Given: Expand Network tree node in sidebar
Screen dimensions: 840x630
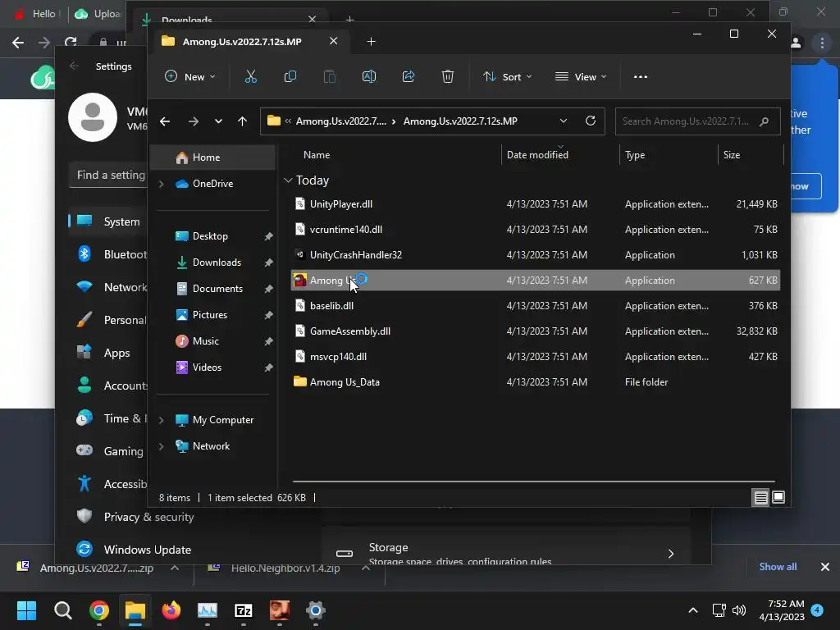Looking at the screenshot, I should click(x=162, y=446).
